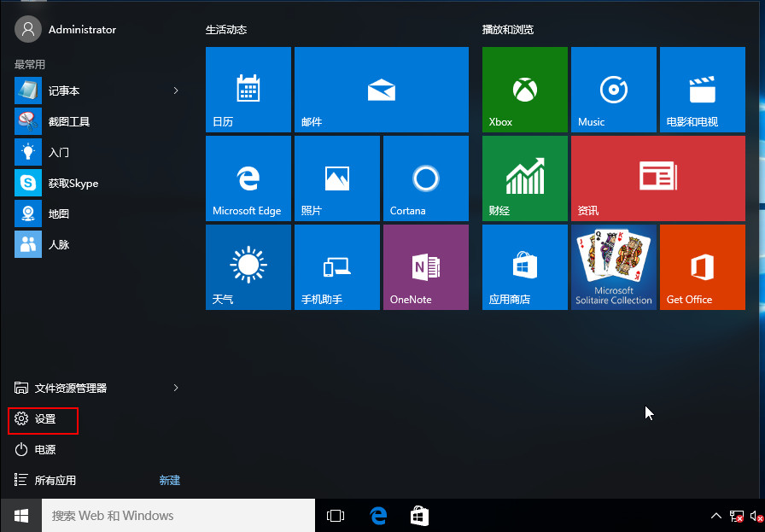
Task: Open the 邮件 mail tile
Action: (381, 90)
